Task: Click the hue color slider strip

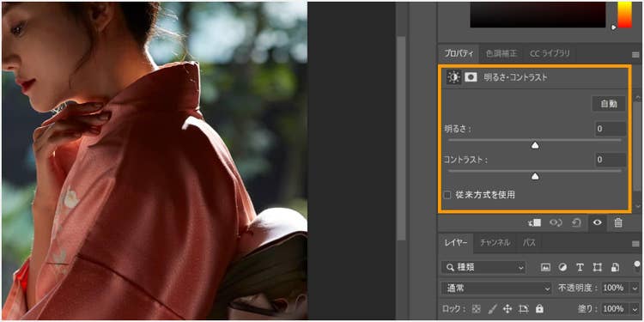Action: tap(625, 15)
